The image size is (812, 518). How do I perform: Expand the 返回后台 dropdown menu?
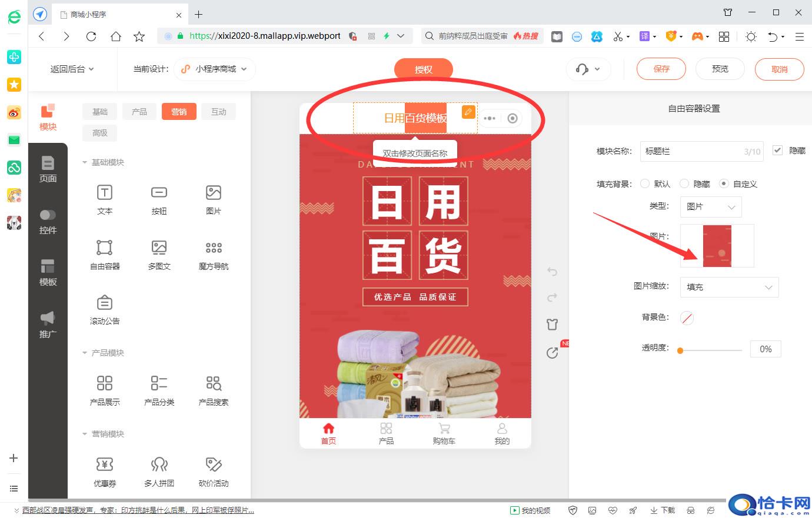click(x=72, y=68)
